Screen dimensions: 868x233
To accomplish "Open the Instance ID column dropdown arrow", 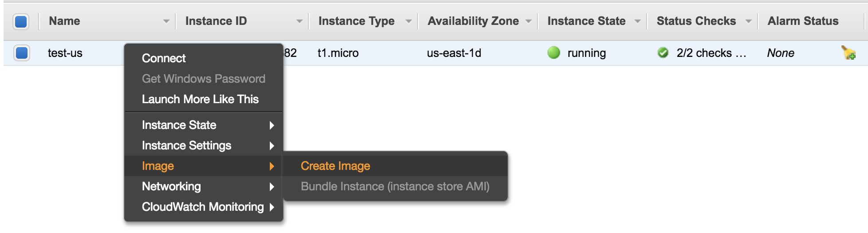I will [x=299, y=21].
